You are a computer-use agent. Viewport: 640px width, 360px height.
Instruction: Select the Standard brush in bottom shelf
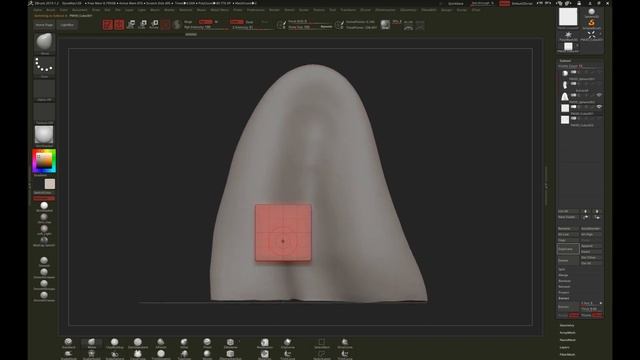(x=68, y=343)
